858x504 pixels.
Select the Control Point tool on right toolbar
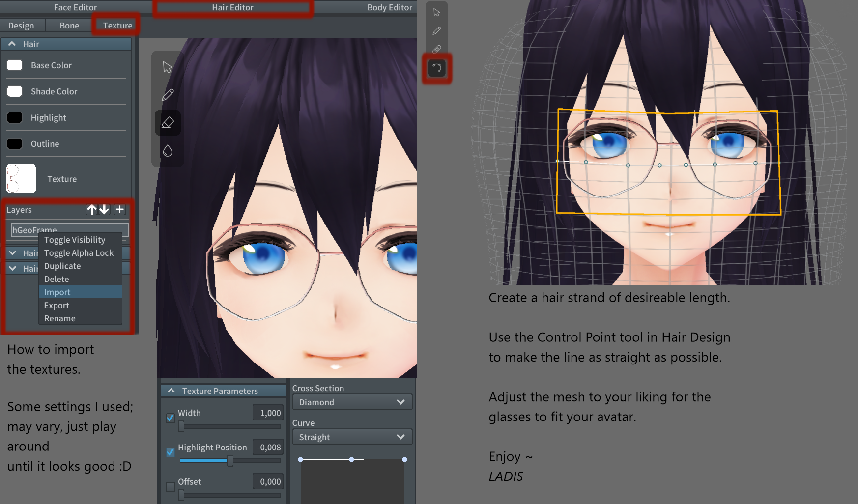(436, 69)
